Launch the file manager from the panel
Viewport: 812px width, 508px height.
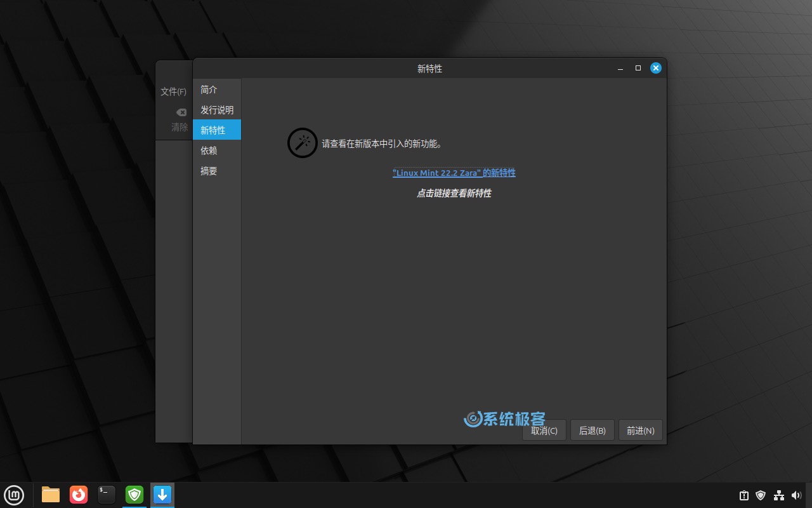pos(51,495)
